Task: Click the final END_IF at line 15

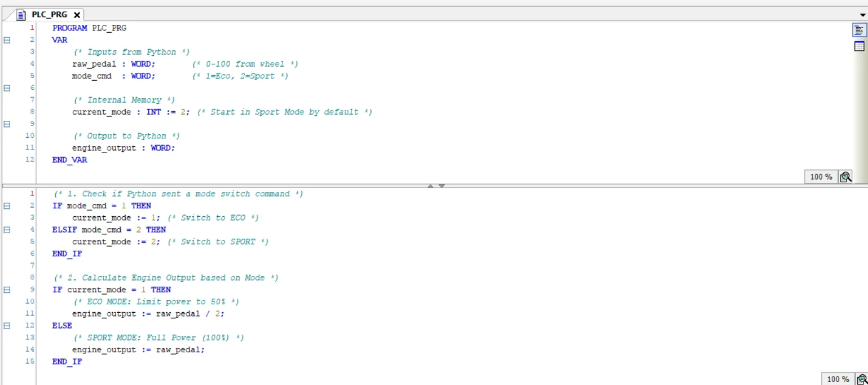Action: click(x=67, y=361)
